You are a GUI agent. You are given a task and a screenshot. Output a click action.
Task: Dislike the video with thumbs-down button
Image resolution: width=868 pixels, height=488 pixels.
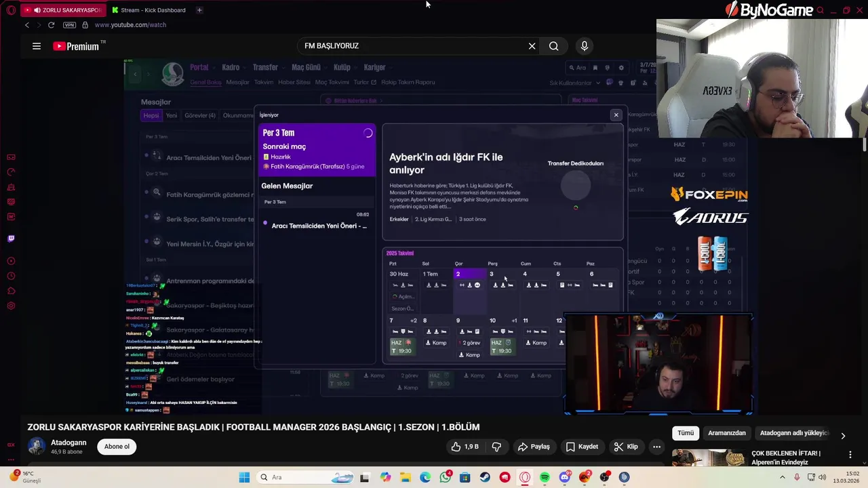(x=496, y=447)
